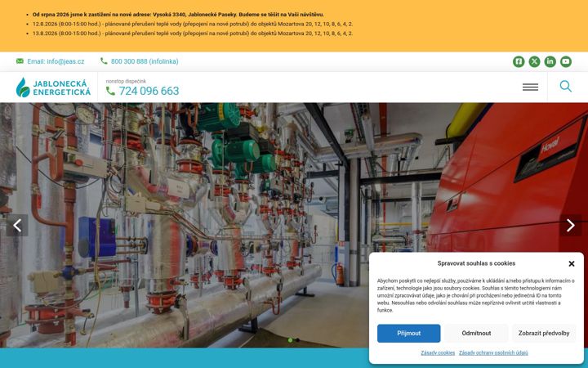Image resolution: width=588 pixels, height=368 pixels.
Task: Click the phone icon beside infolinka number
Action: pos(104,61)
